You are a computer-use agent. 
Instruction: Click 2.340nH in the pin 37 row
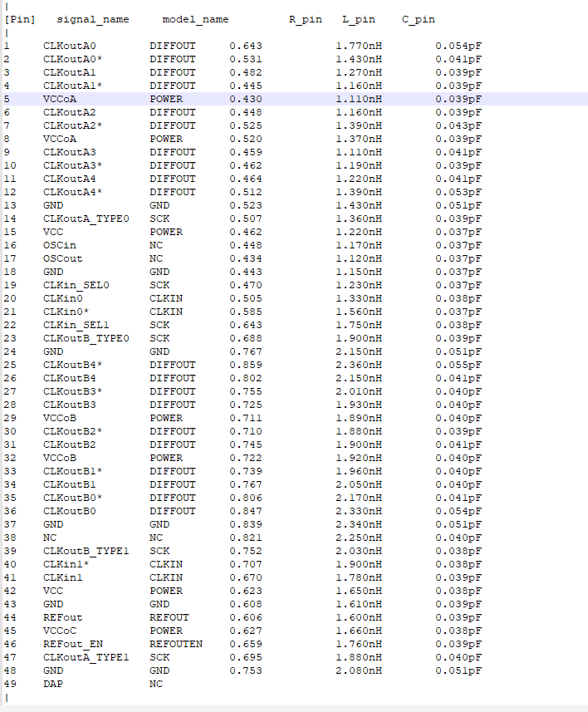click(359, 524)
